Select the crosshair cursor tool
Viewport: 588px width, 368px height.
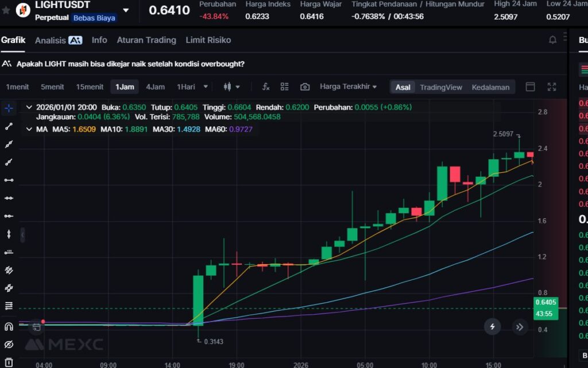click(9, 108)
